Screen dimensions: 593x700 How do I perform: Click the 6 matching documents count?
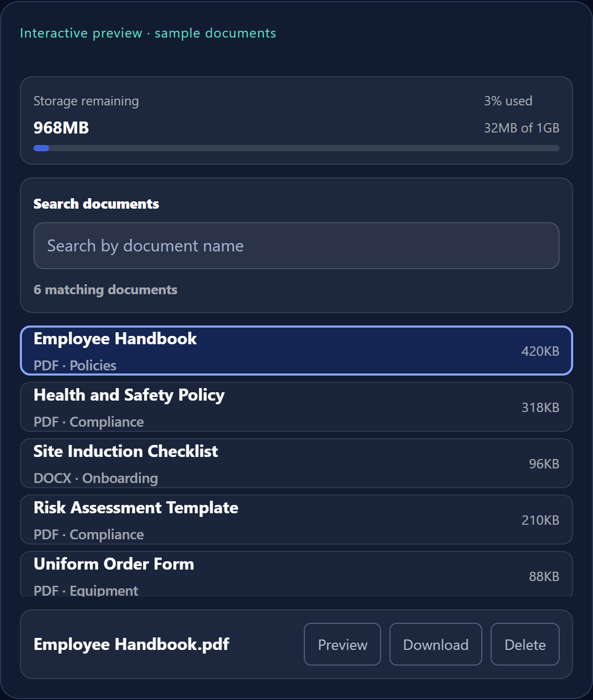coord(105,289)
